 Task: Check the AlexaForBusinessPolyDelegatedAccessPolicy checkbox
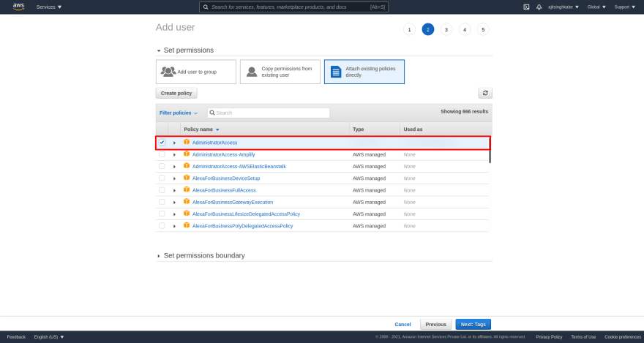162,226
